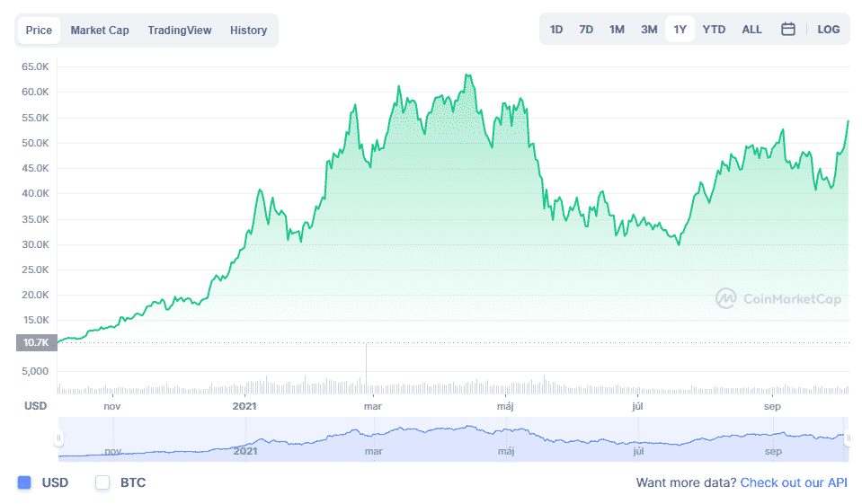The width and height of the screenshot is (862, 504).
Task: Select the Price tab
Action: 39,31
